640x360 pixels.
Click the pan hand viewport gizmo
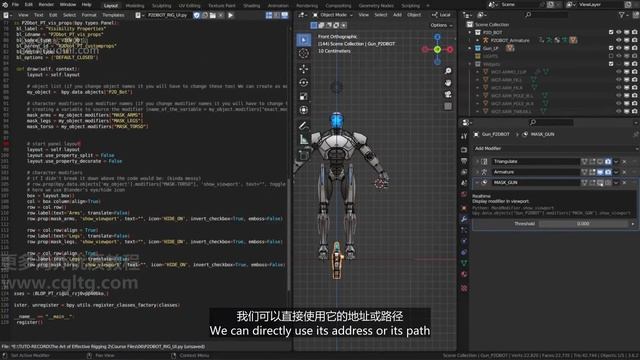tap(448, 83)
